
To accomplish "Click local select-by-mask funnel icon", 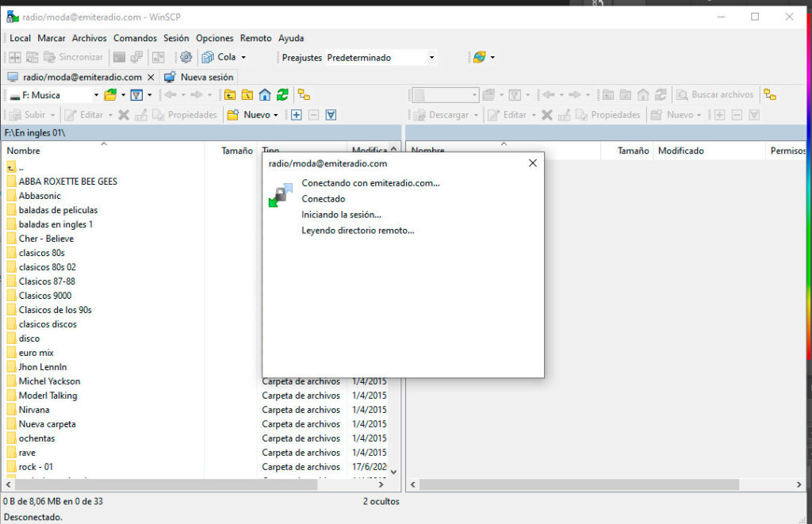I will pyautogui.click(x=331, y=115).
